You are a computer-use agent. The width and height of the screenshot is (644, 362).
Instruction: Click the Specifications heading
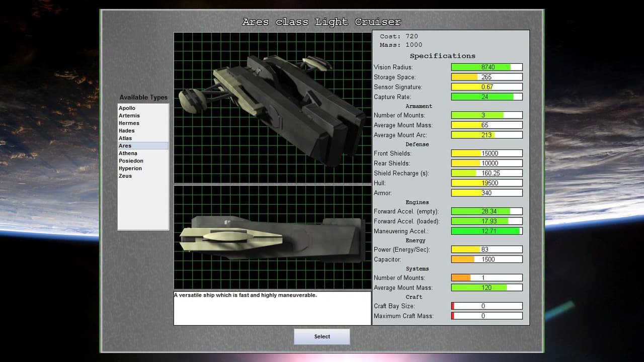442,56
